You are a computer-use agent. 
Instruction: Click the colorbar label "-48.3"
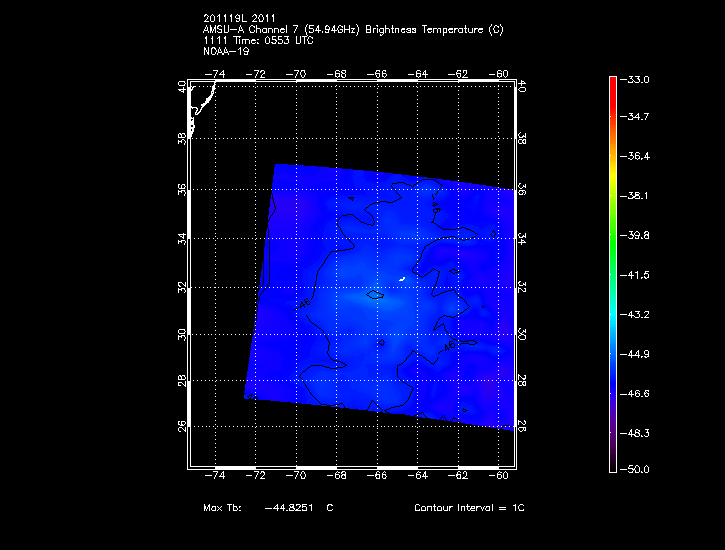tap(635, 433)
